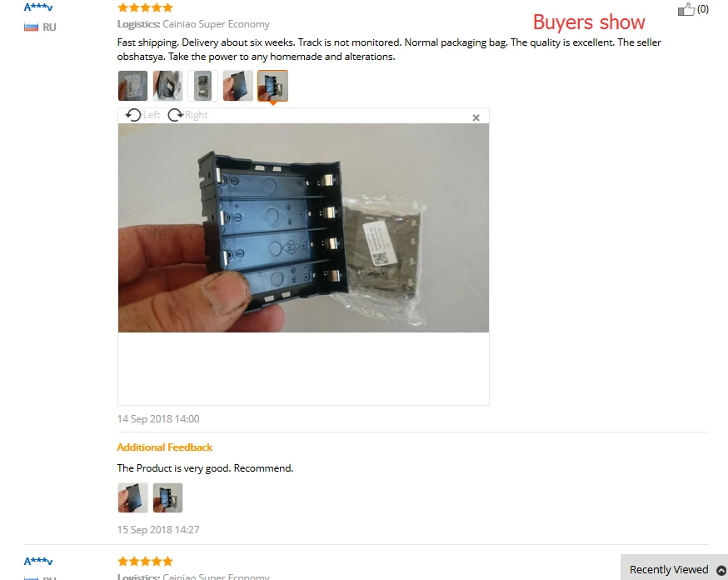Viewport: 728px width, 580px height.
Task: Click the Additional Feedback heading
Action: tap(164, 447)
